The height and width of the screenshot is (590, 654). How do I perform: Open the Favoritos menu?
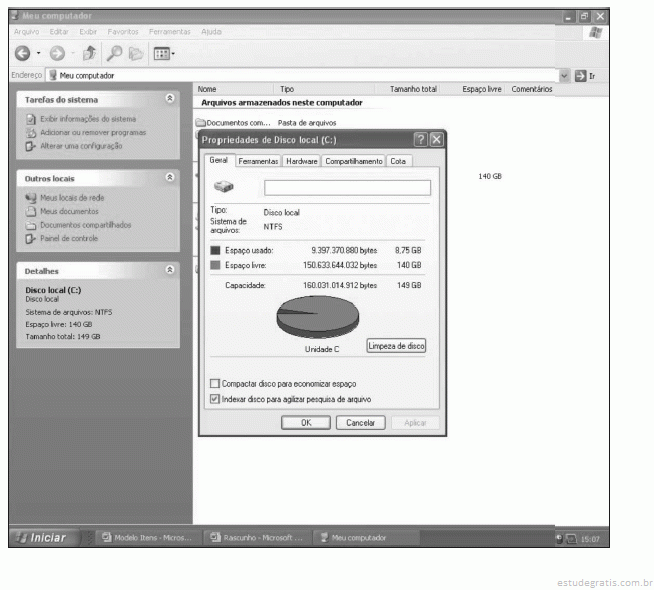coord(123,32)
